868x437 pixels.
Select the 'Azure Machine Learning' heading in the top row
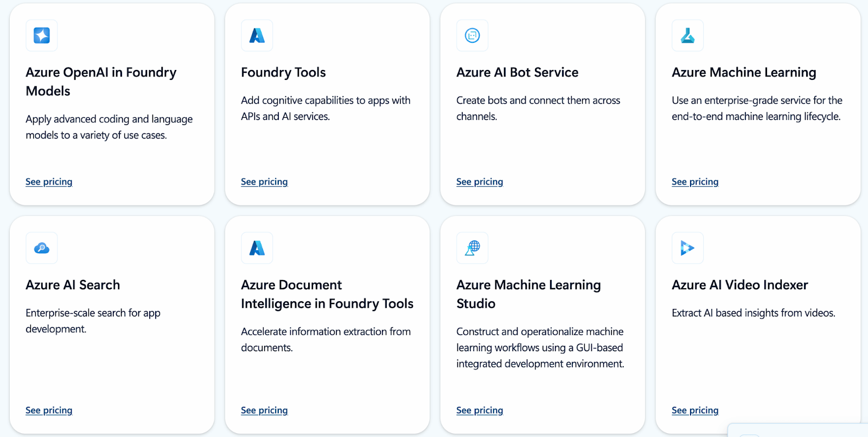[x=744, y=73]
